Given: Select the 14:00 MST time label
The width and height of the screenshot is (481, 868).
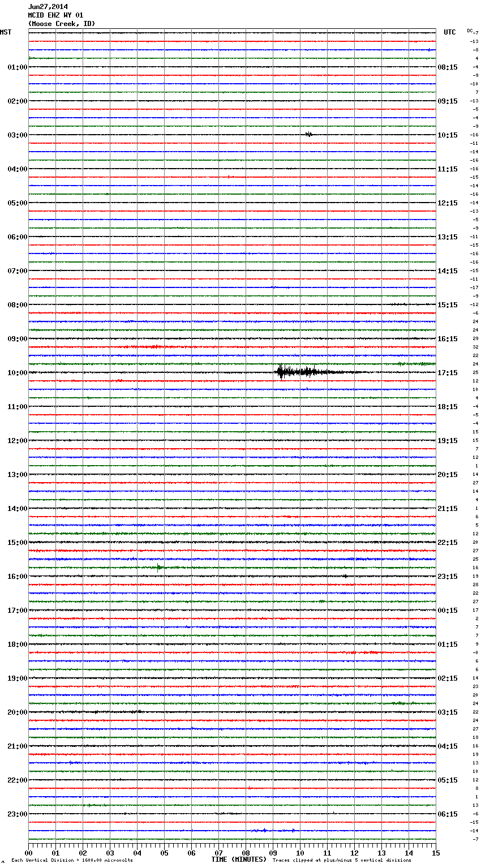Looking at the screenshot, I should click(x=18, y=509).
